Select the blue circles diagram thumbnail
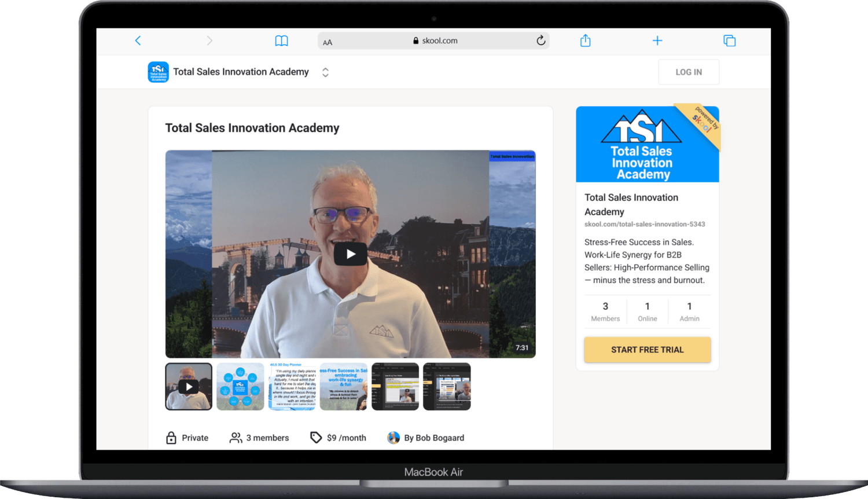Screen dimensions: 868x499 (240, 387)
